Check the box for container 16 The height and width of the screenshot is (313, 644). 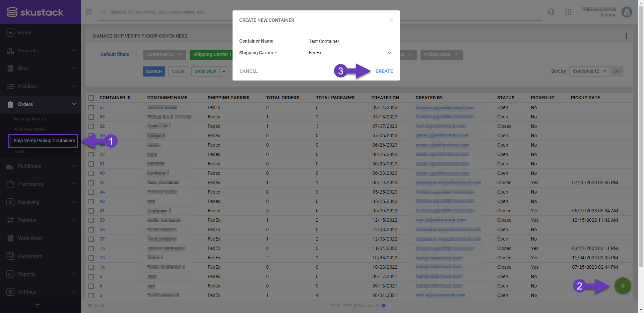[91, 249]
